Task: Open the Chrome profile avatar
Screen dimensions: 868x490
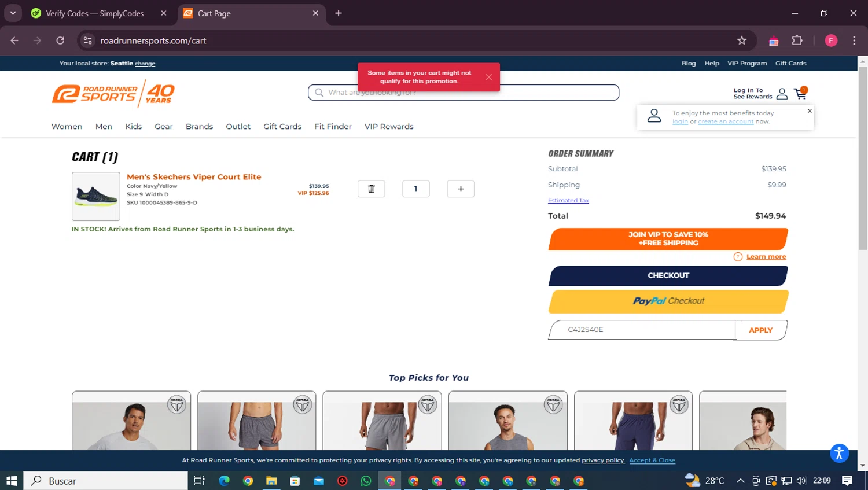Action: [831, 40]
